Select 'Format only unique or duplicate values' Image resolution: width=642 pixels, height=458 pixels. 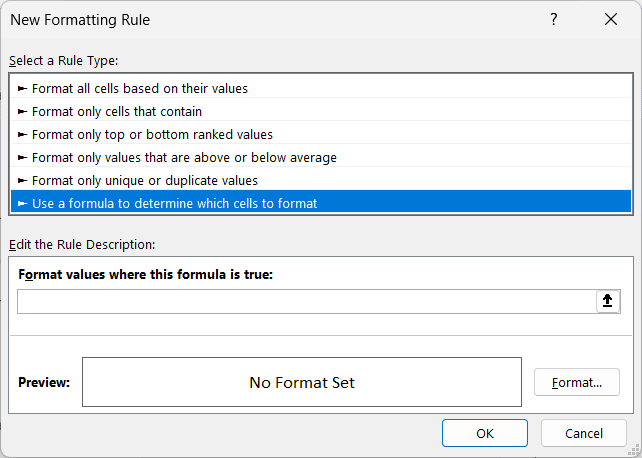pyautogui.click(x=145, y=180)
